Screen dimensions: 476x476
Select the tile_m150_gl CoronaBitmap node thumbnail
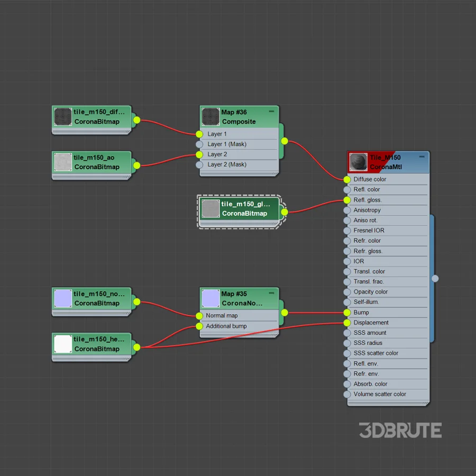click(x=210, y=208)
